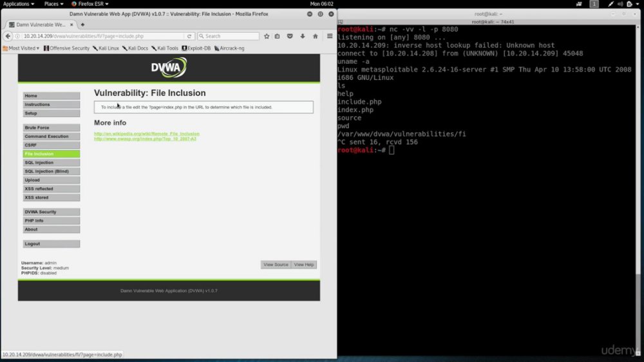Select Command Execution vulnerability
Viewport: 644px width, 362px height.
point(52,137)
